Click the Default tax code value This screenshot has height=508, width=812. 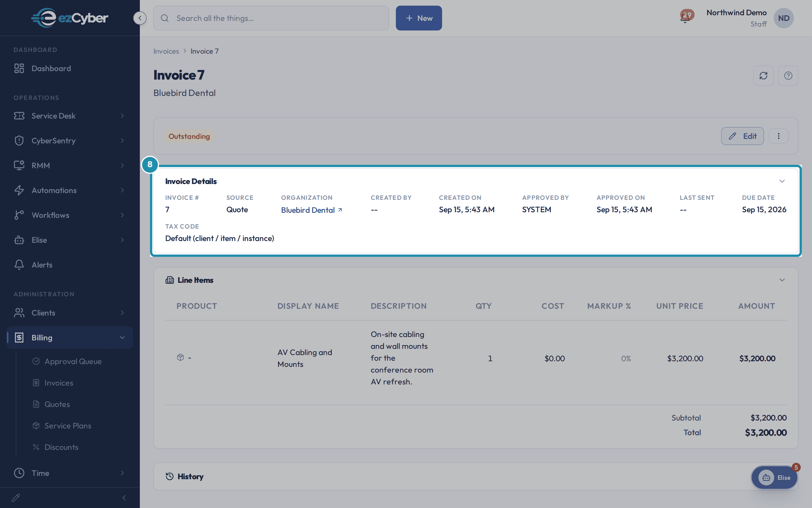pyautogui.click(x=219, y=238)
